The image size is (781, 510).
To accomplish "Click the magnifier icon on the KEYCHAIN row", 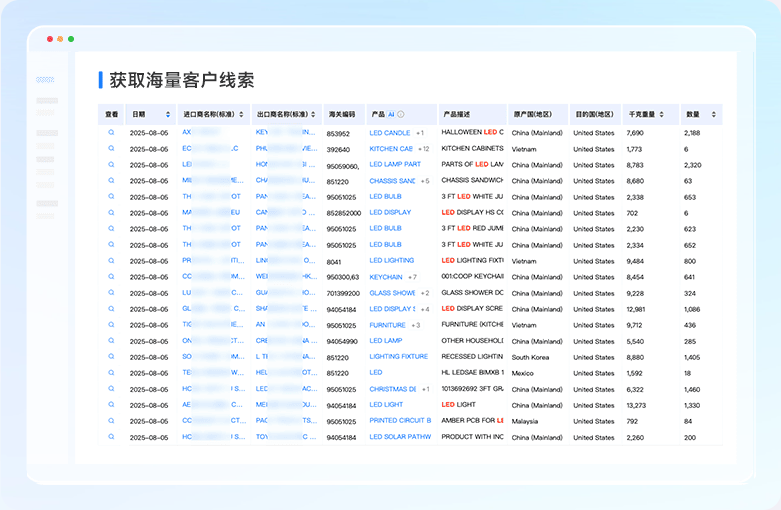I will coord(111,276).
